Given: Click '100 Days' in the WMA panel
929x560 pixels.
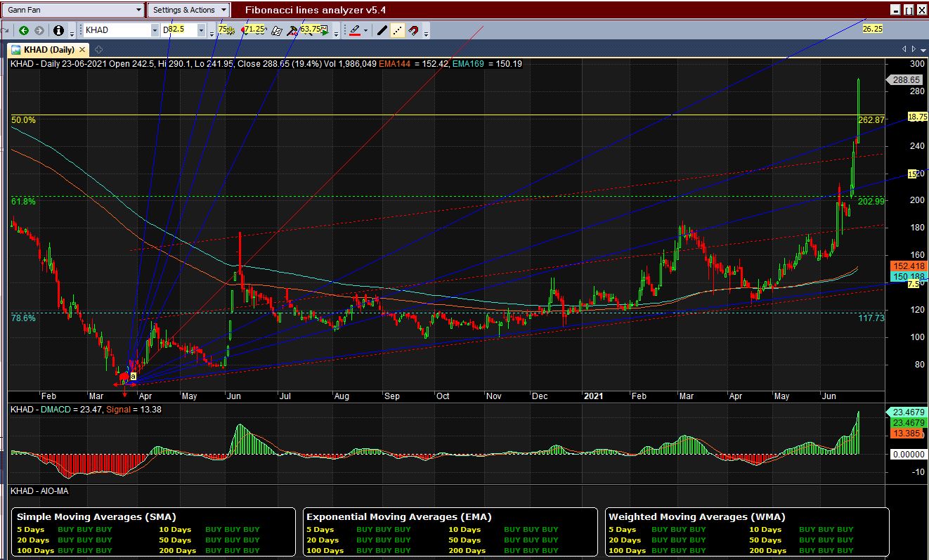Looking at the screenshot, I should pyautogui.click(x=627, y=551).
